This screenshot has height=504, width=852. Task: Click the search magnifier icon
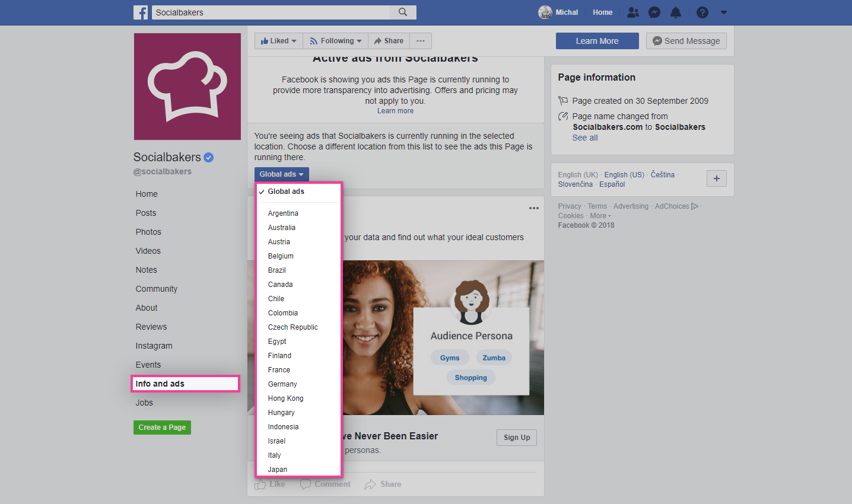(x=403, y=12)
